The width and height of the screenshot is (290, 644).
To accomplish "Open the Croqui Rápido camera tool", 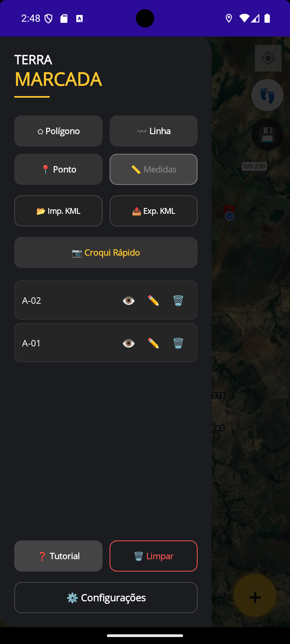I will [106, 253].
